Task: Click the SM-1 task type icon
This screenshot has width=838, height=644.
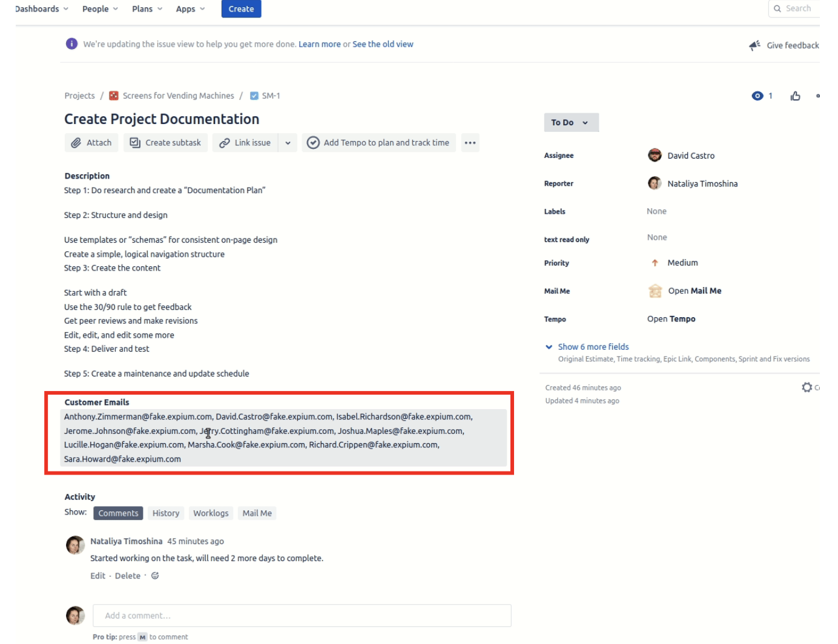Action: pyautogui.click(x=254, y=96)
